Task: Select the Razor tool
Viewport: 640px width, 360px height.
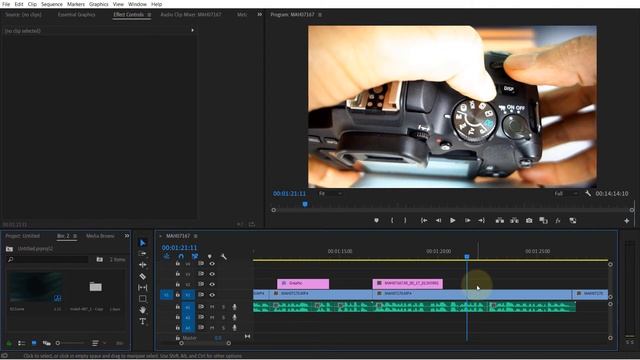Action: click(142, 276)
